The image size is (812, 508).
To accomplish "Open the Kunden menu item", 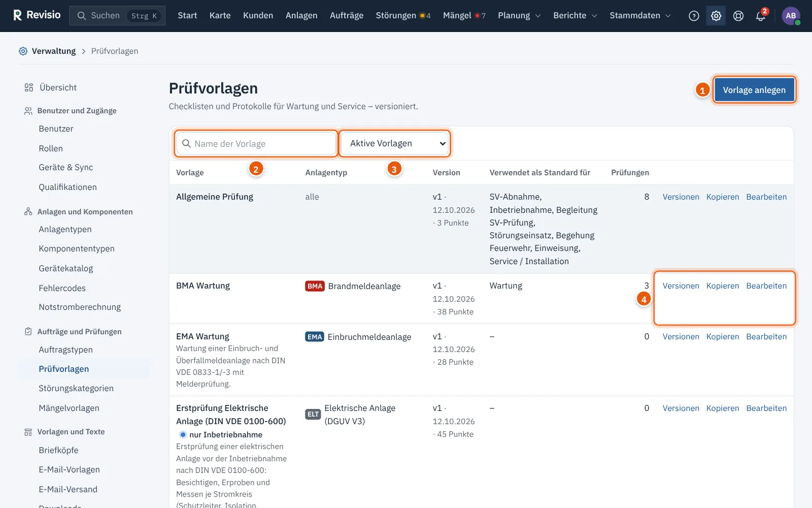I will tap(258, 16).
